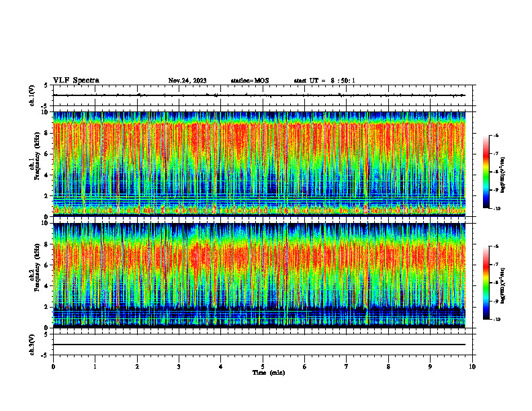Click the "ch.3(V)" axis label at bottom

click(x=32, y=345)
